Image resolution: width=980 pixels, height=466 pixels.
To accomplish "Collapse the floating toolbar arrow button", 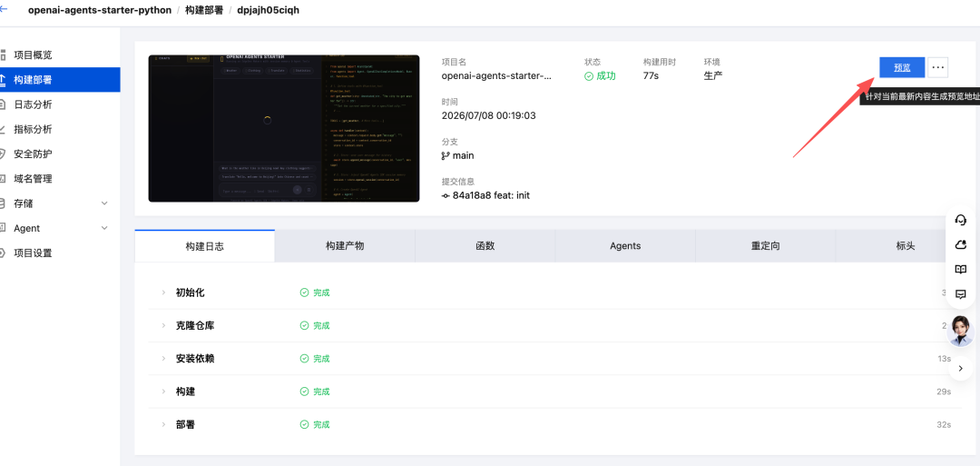I will (x=961, y=369).
